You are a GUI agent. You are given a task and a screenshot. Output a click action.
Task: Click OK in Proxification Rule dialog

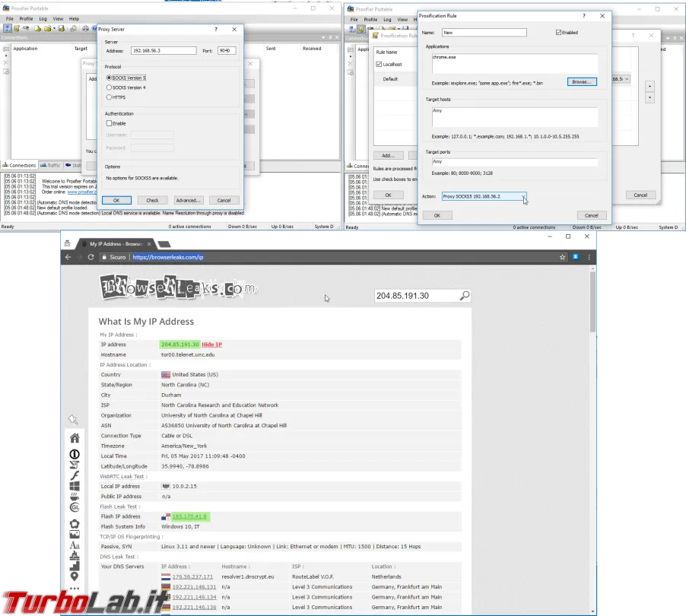(x=437, y=215)
